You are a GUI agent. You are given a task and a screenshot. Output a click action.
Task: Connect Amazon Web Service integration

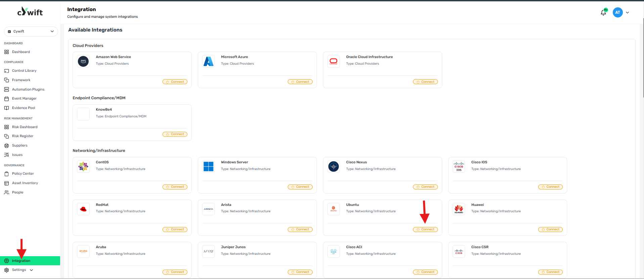175,82
